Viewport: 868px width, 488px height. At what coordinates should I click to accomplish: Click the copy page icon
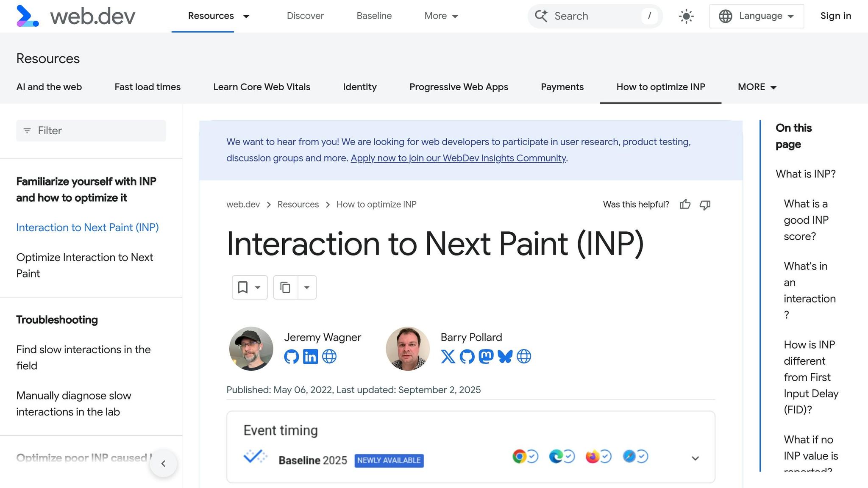[285, 287]
